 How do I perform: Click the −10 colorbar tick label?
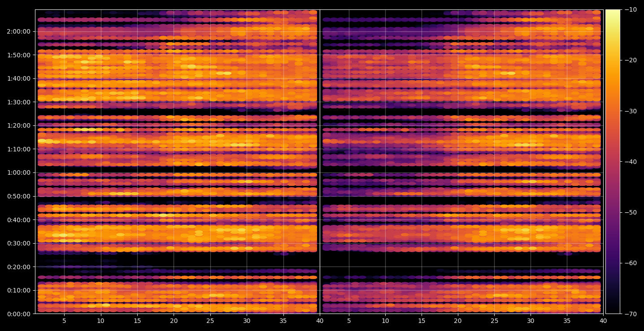[631, 10]
